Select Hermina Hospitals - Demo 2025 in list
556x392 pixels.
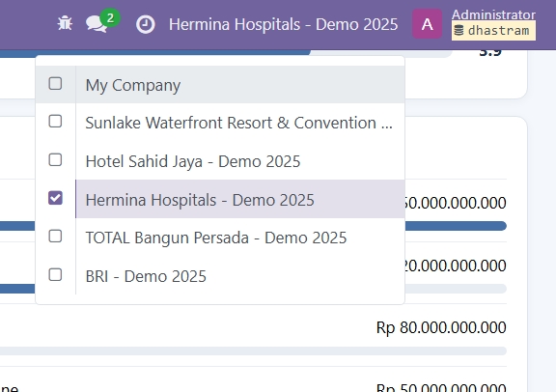240,199
